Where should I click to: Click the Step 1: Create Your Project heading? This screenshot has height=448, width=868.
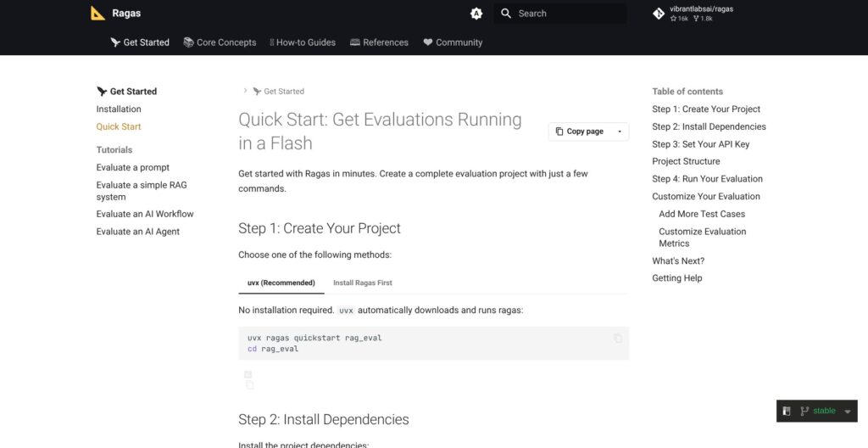(320, 228)
